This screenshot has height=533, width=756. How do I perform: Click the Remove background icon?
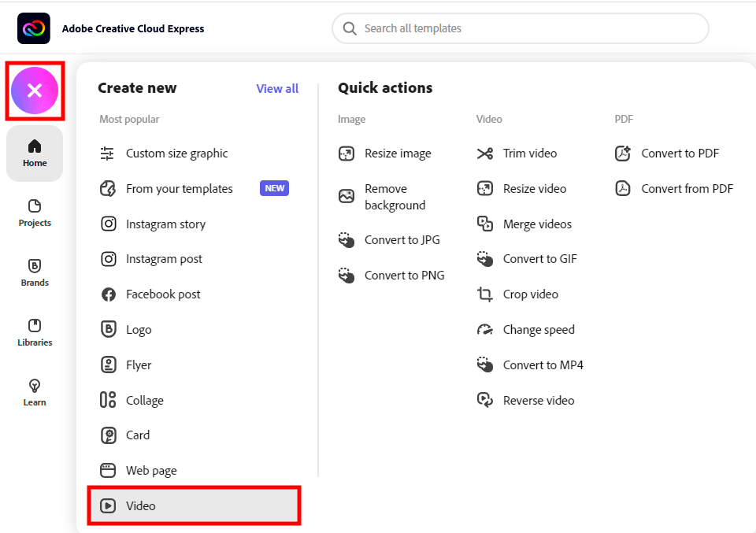tap(346, 196)
